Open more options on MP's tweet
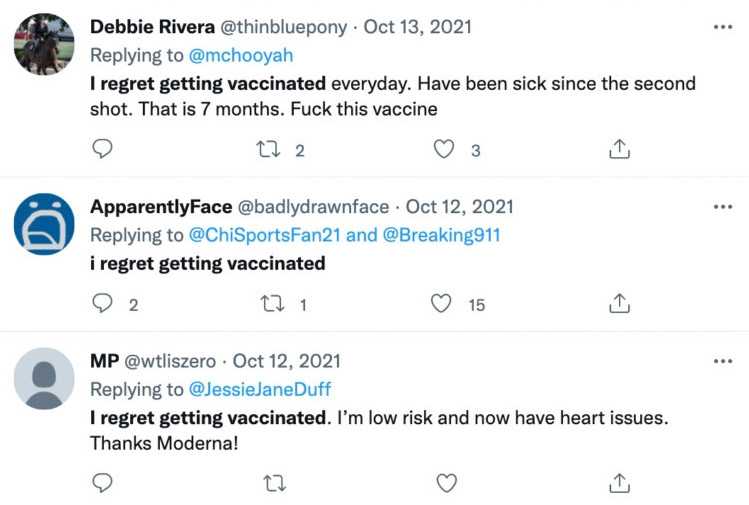The width and height of the screenshot is (749, 505). tap(723, 360)
